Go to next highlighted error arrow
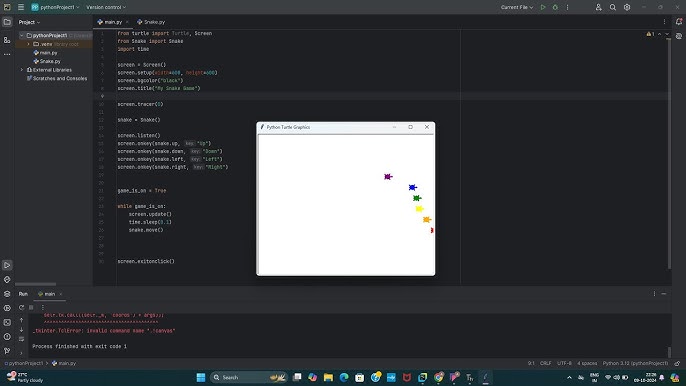Screen dimensions: 686x386 [667, 34]
